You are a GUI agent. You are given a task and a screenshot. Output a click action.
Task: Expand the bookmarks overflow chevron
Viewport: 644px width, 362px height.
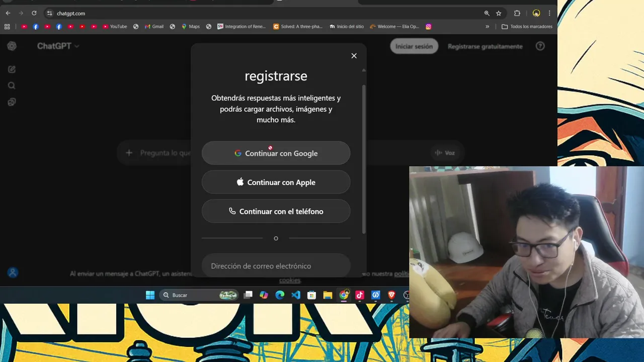point(487,27)
